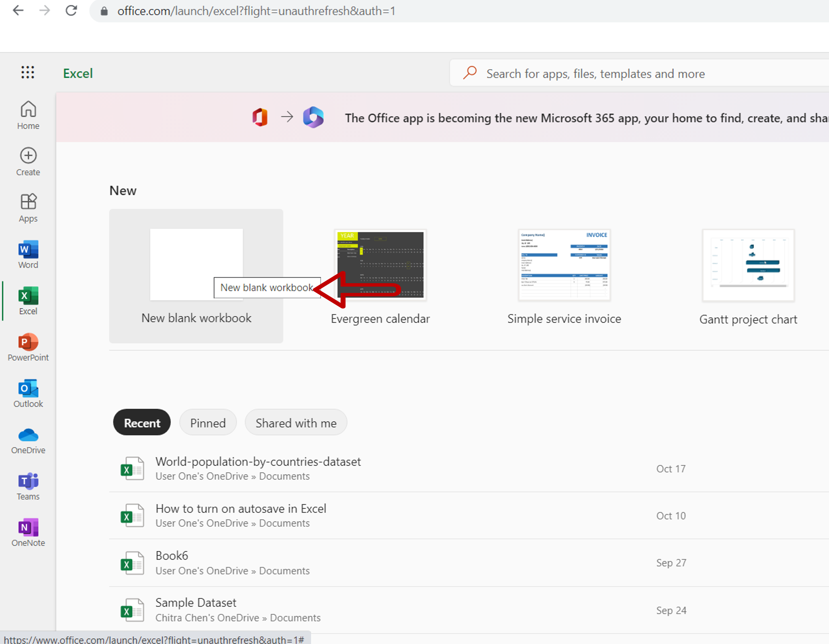Open OneDrive from the sidebar

tap(28, 439)
